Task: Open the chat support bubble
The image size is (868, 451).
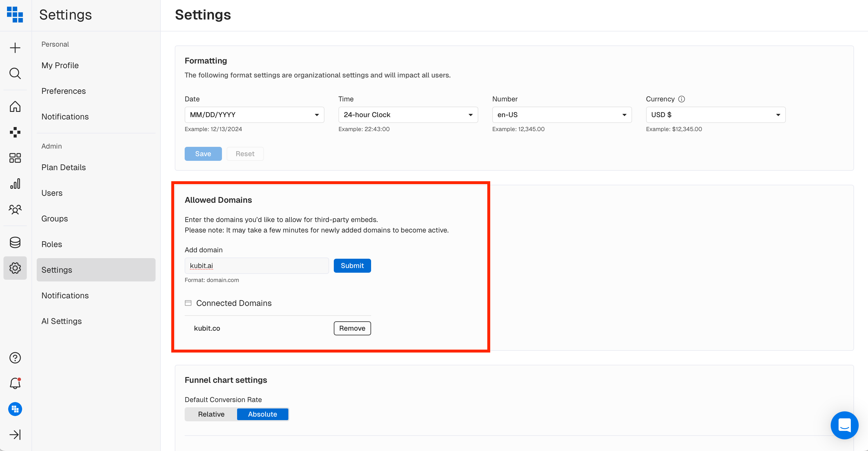Action: [x=844, y=425]
